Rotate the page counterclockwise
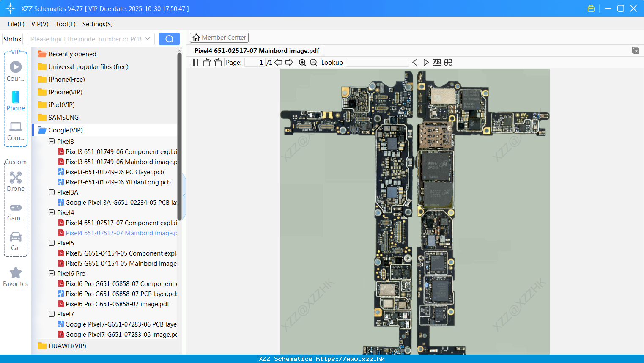The height and width of the screenshot is (363, 644). point(206,62)
